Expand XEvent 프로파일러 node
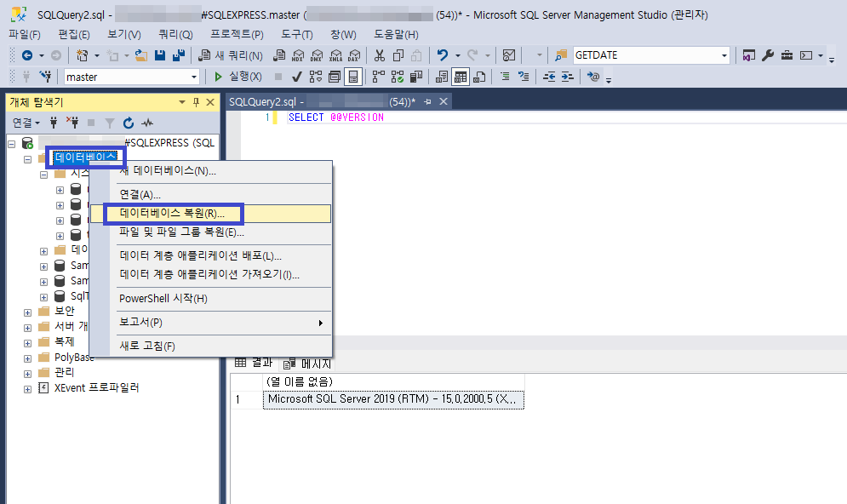Screen dimensions: 847x504 click(x=27, y=389)
